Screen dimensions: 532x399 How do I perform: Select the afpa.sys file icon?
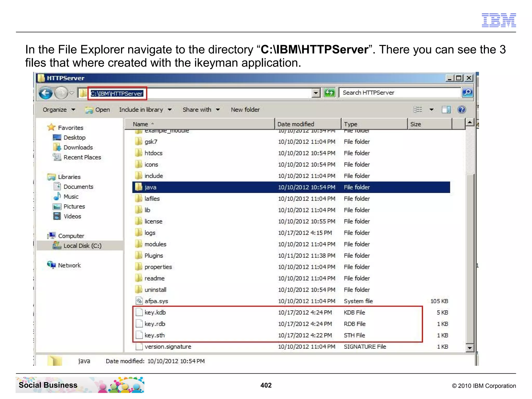click(x=139, y=301)
